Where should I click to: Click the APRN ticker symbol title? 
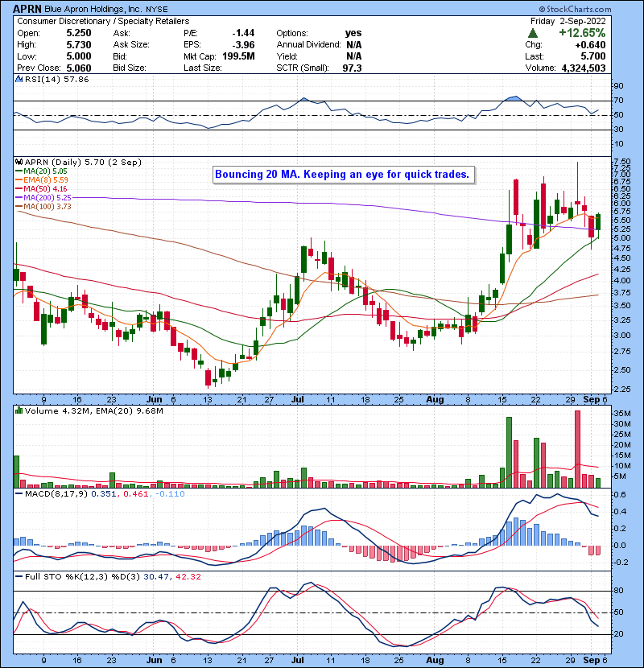point(27,9)
